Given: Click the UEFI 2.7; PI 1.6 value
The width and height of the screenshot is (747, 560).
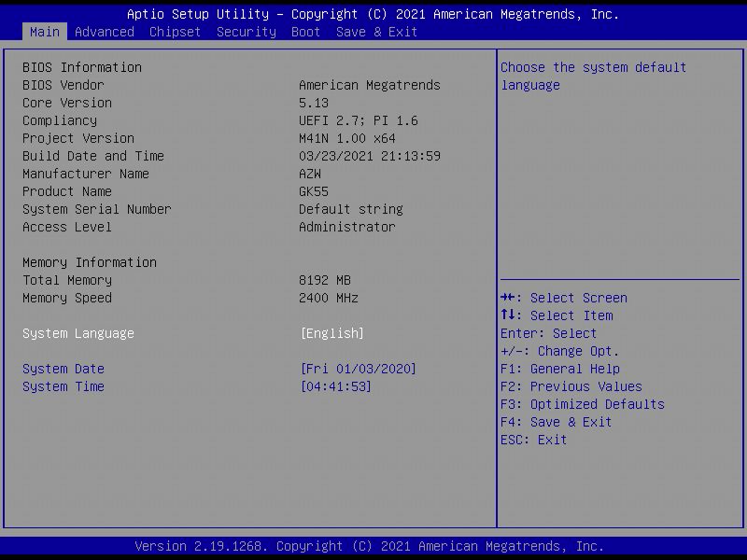Looking at the screenshot, I should pos(359,120).
